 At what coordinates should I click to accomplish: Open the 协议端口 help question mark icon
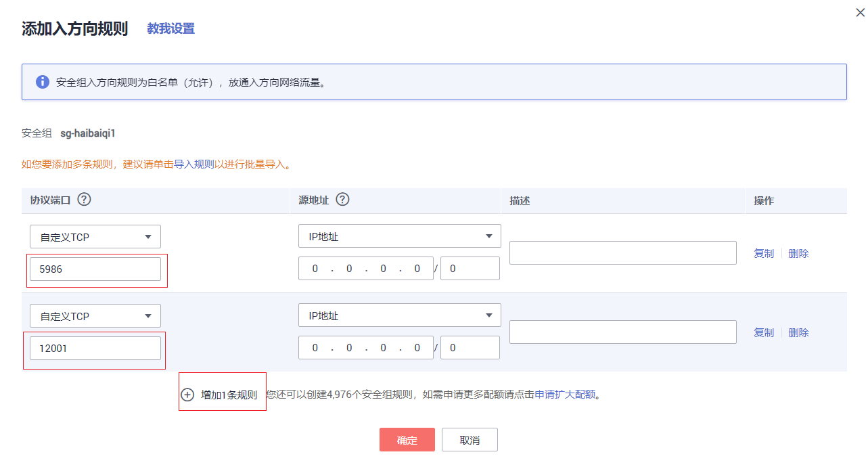tap(84, 199)
